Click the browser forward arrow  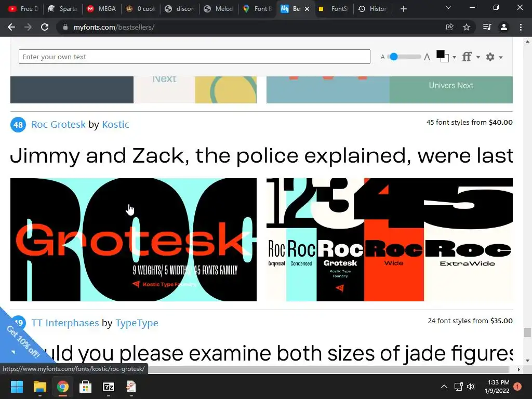coord(28,27)
